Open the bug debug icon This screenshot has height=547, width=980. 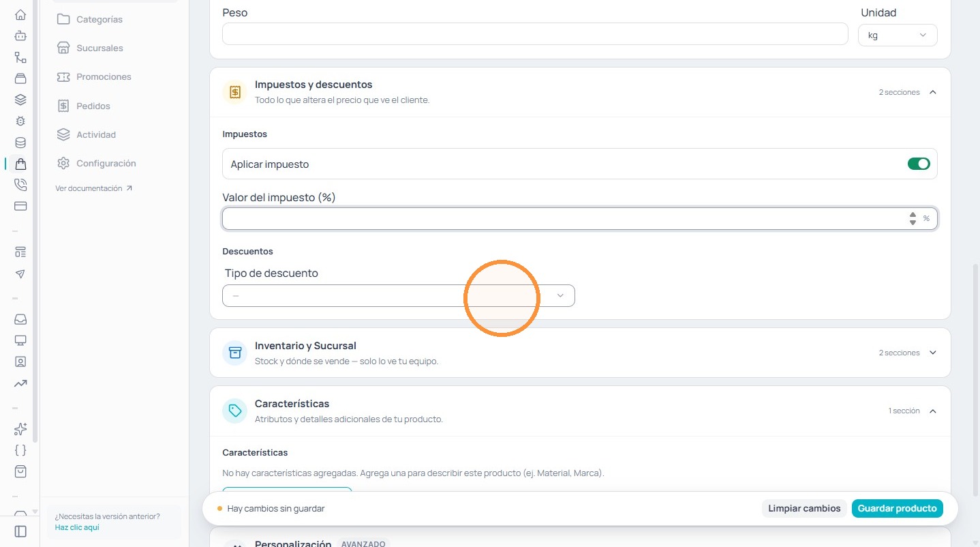click(20, 121)
